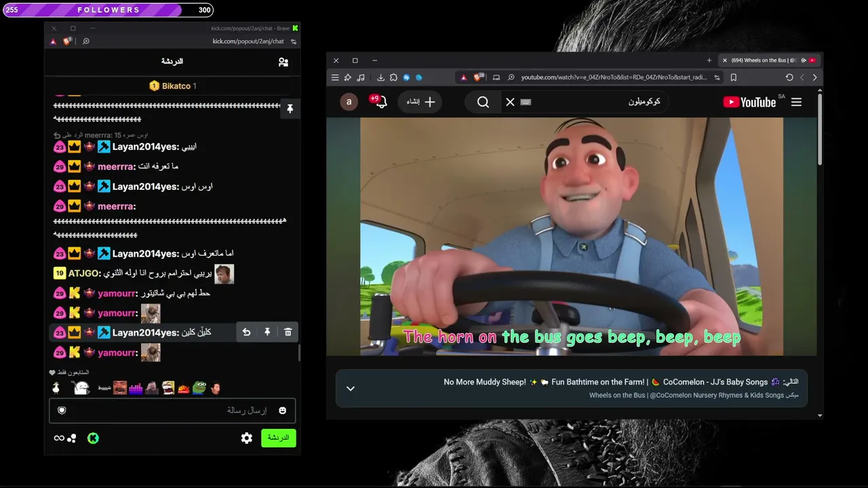The image size is (868, 488).
Task: Insert the laughing man emote
Action: pos(120,388)
